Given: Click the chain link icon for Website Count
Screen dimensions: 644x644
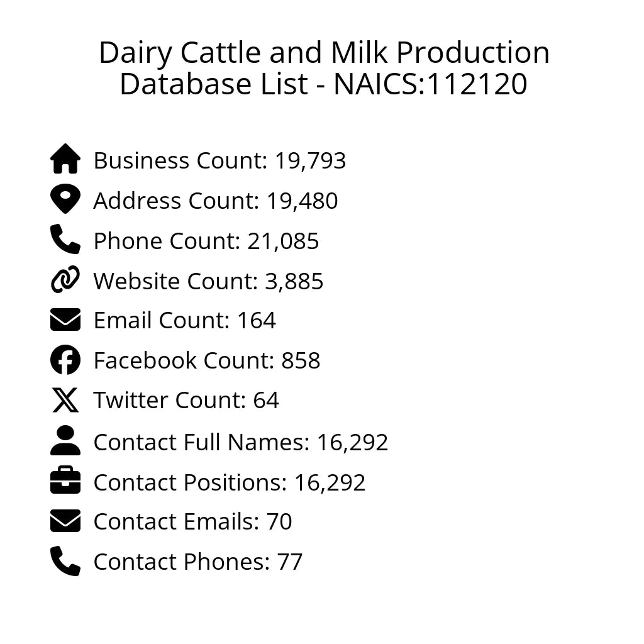Looking at the screenshot, I should (65, 280).
